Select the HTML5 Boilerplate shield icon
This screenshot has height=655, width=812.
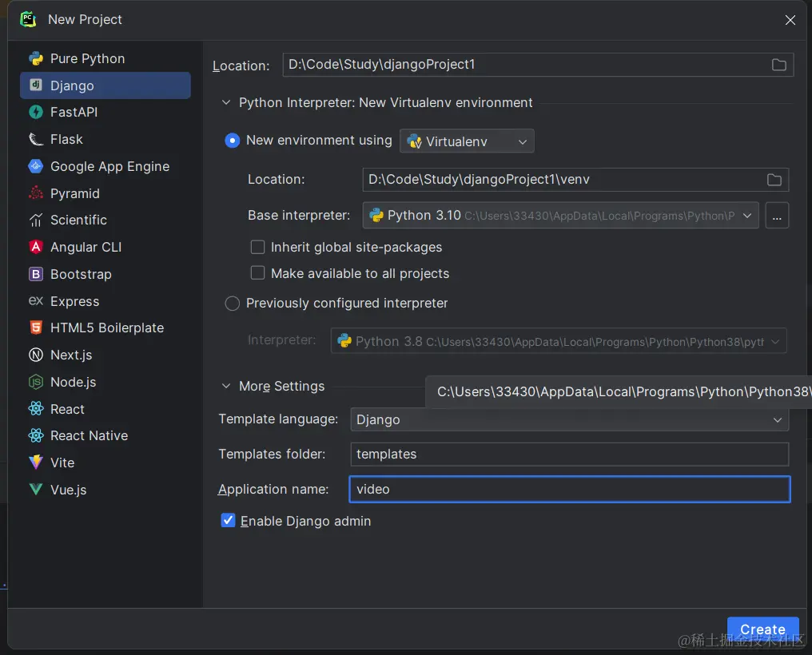coord(36,327)
